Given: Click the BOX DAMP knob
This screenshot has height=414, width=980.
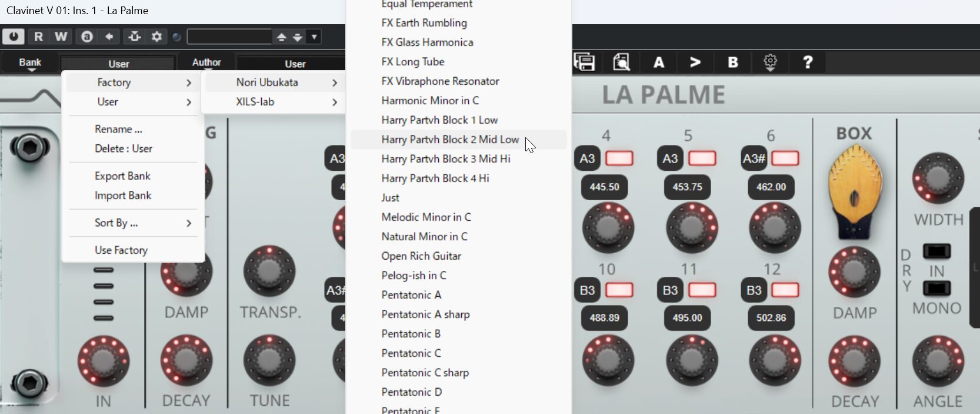Looking at the screenshot, I should point(854,272).
